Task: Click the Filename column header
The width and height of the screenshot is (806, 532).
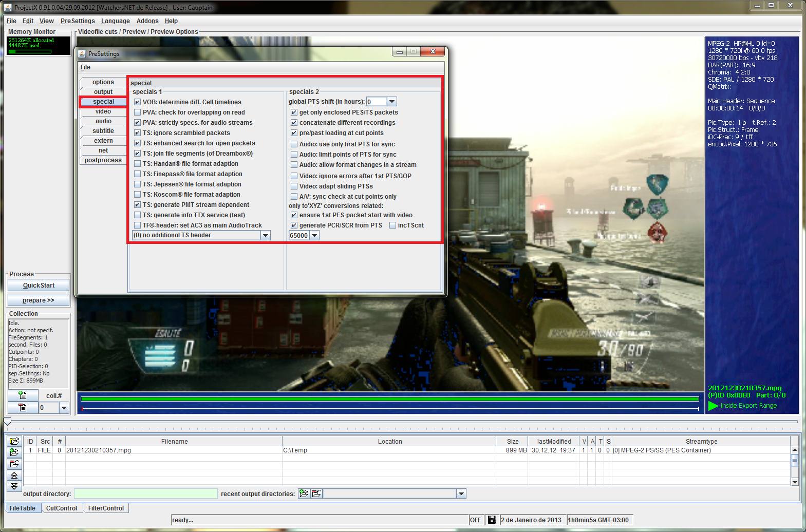Action: 174,441
